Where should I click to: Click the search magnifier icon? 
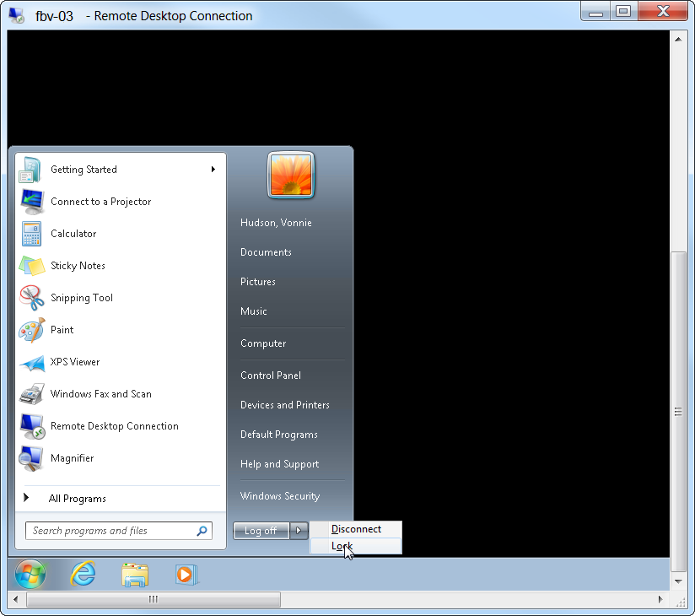(202, 531)
